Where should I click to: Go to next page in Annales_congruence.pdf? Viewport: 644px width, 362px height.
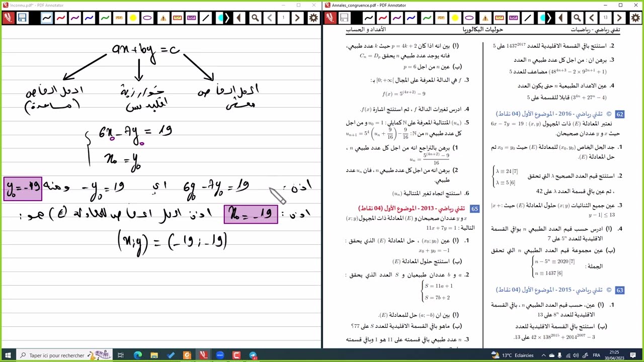tap(619, 18)
